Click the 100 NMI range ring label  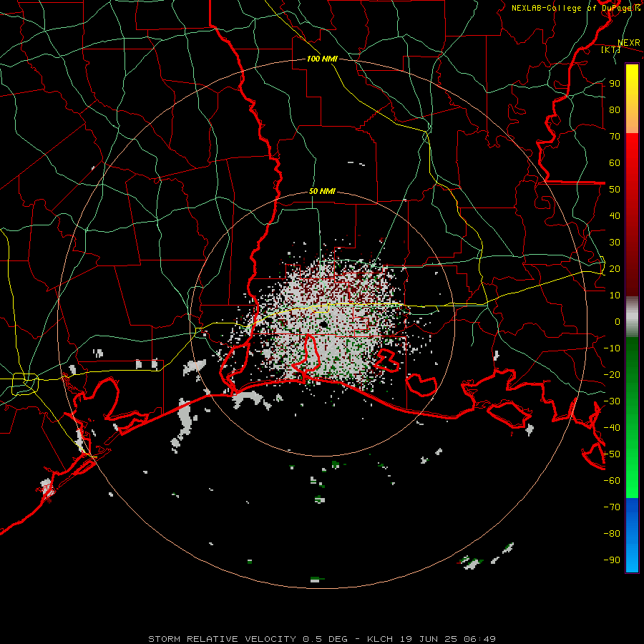click(x=322, y=59)
